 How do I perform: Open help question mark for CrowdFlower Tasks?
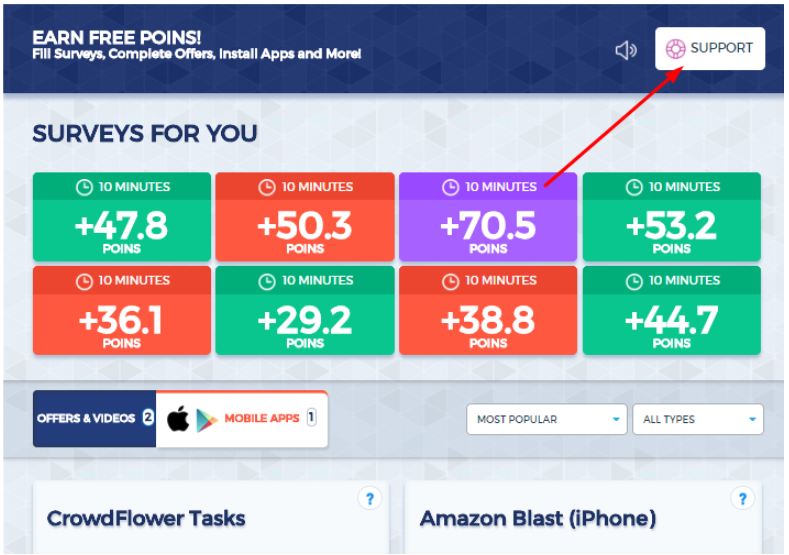tap(370, 499)
